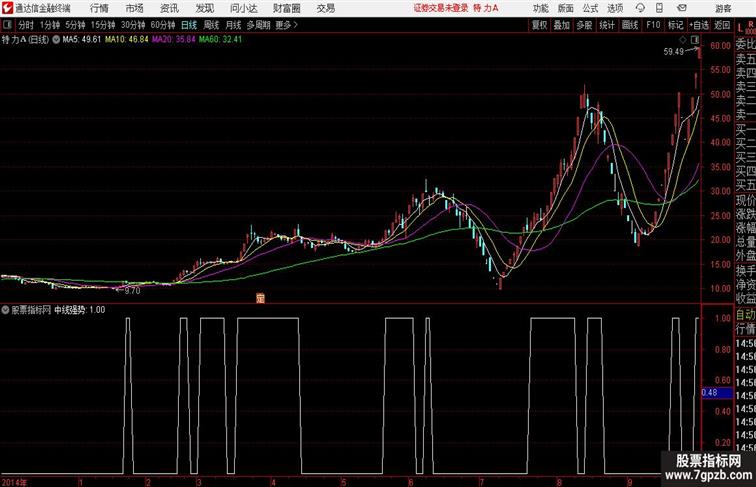Viewport: 756px width, 487px height.
Task: Switch to 15分钟 chart period
Action: [103, 25]
